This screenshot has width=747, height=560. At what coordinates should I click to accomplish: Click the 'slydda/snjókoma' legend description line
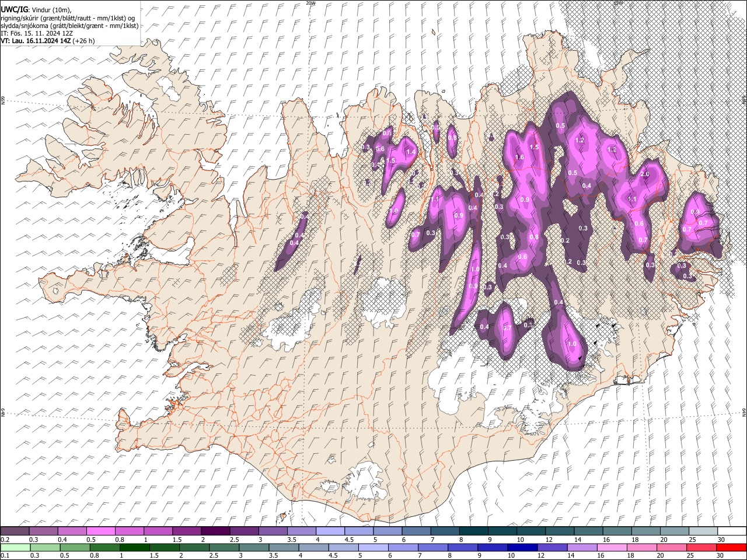pos(69,26)
